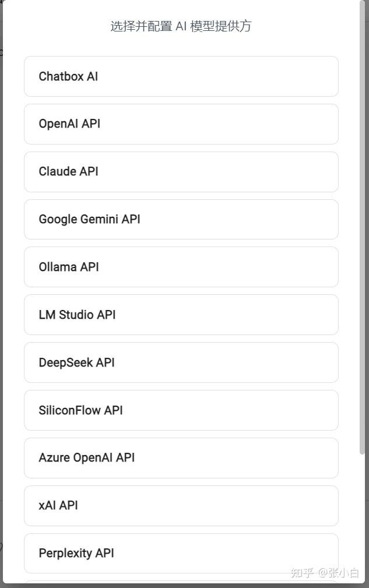Select LM Studio API provider
This screenshot has height=588, width=369.
[181, 315]
